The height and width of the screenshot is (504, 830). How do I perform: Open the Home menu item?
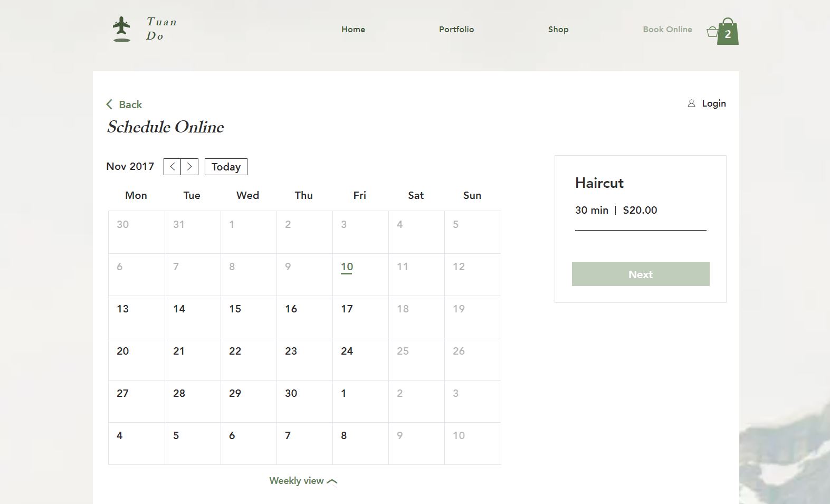pos(353,30)
